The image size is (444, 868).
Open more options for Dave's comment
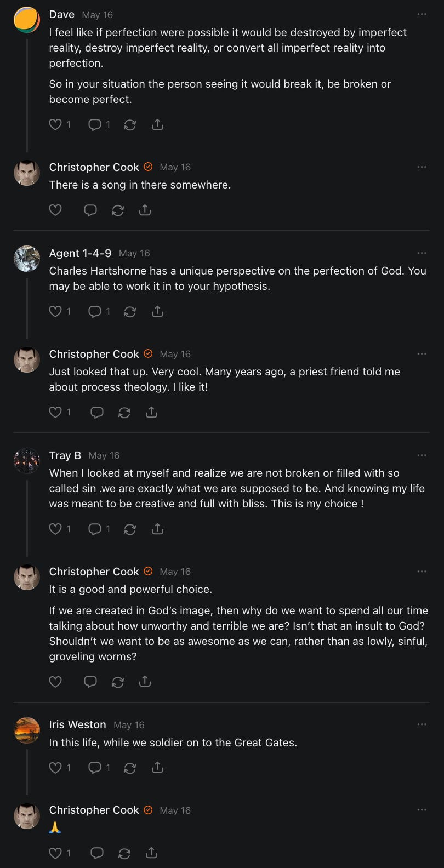pos(422,14)
